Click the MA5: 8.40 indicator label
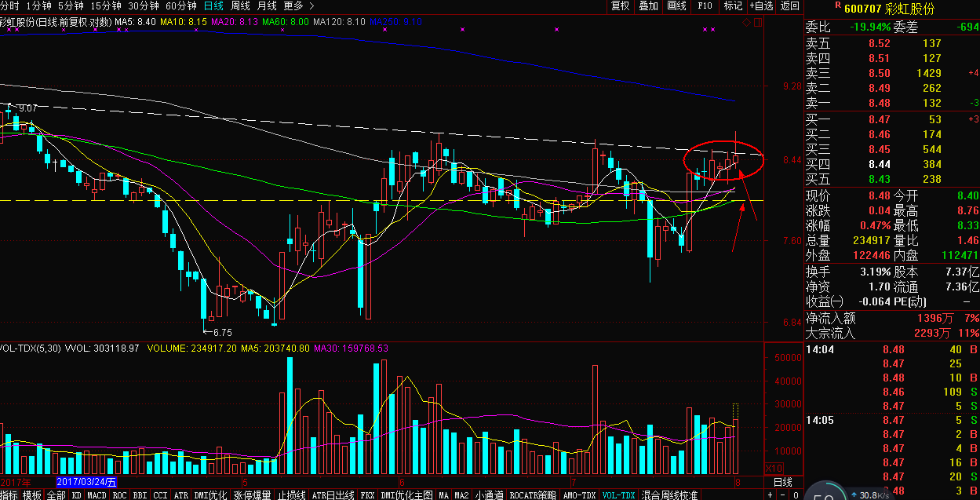The image size is (980, 500). point(137,22)
